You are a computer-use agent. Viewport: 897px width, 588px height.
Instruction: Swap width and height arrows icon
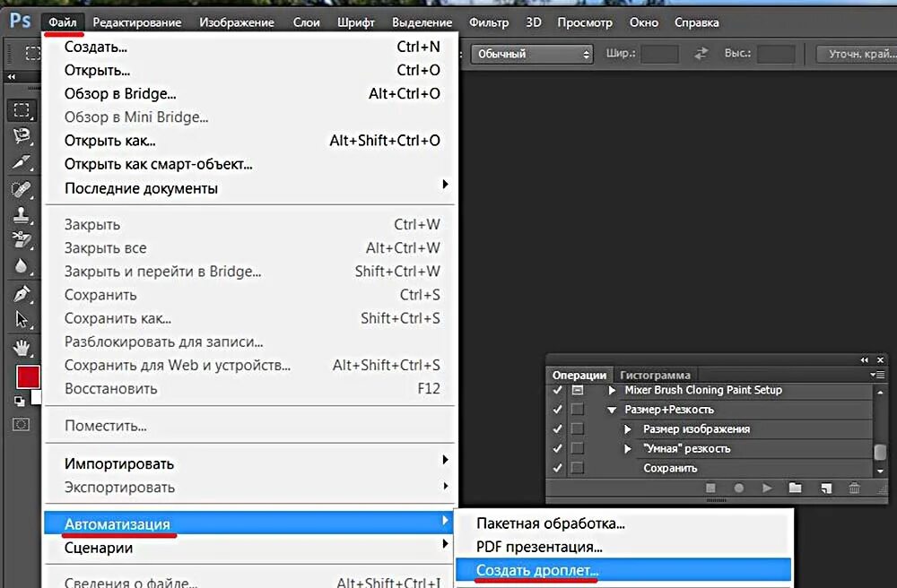(x=701, y=54)
